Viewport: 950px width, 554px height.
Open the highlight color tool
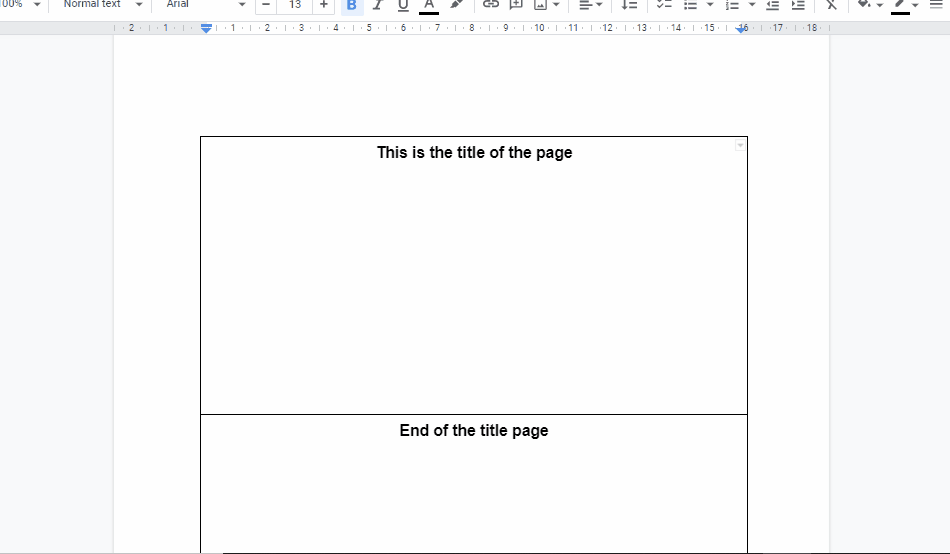(x=456, y=5)
